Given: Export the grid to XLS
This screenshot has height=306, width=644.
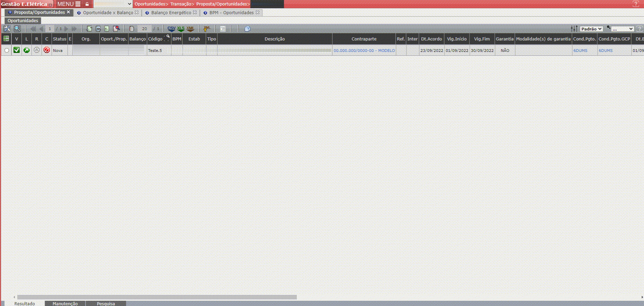Looking at the screenshot, I should pos(181,29).
